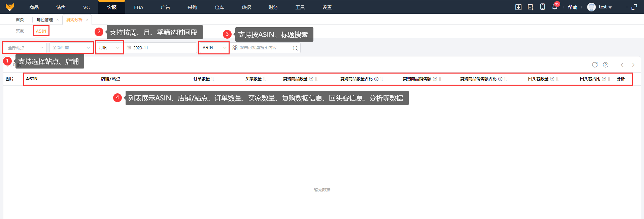Click the 2023-11 date field
644x219 pixels.
[161, 48]
